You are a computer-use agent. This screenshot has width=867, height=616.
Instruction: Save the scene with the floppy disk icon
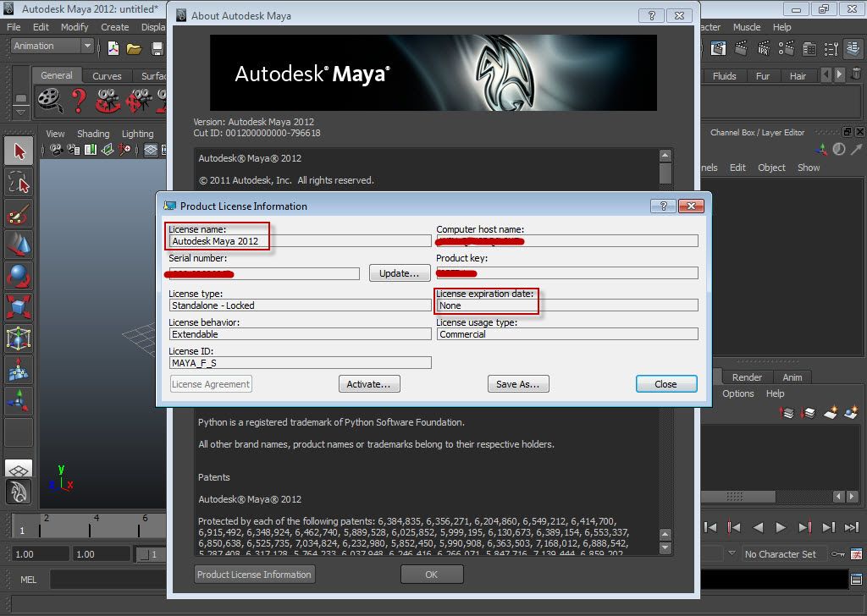(x=157, y=48)
